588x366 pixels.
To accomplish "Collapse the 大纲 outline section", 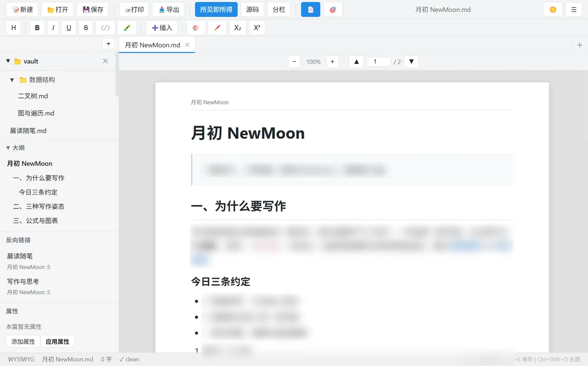I will [x=8, y=147].
